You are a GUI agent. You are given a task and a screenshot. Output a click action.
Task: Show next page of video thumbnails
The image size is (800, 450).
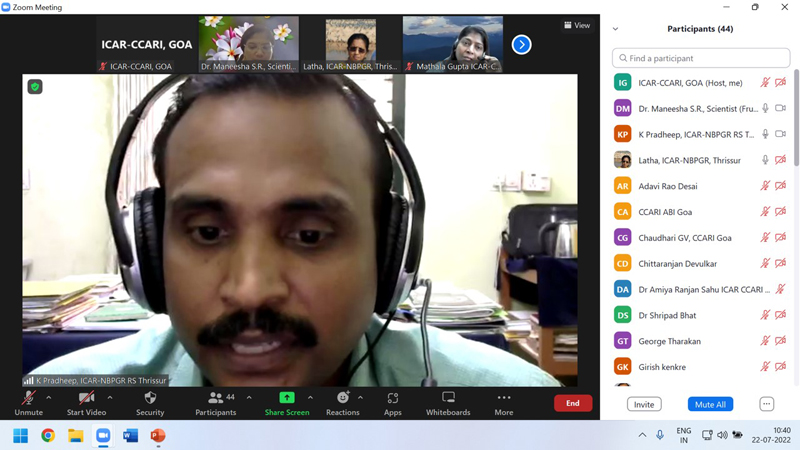coord(521,44)
